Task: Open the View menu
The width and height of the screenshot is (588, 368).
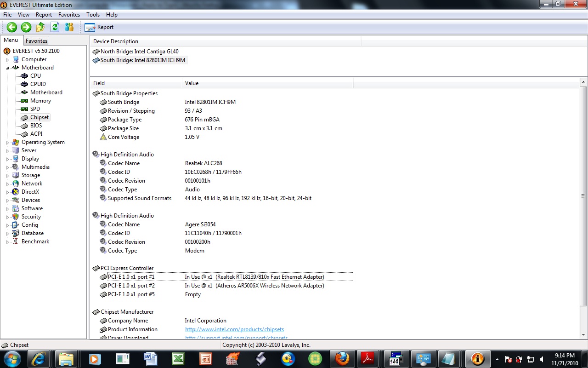Action: 23,15
